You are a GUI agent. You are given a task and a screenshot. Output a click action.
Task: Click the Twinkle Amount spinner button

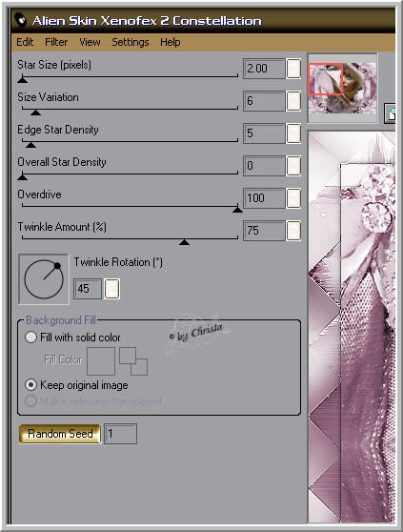tap(293, 231)
